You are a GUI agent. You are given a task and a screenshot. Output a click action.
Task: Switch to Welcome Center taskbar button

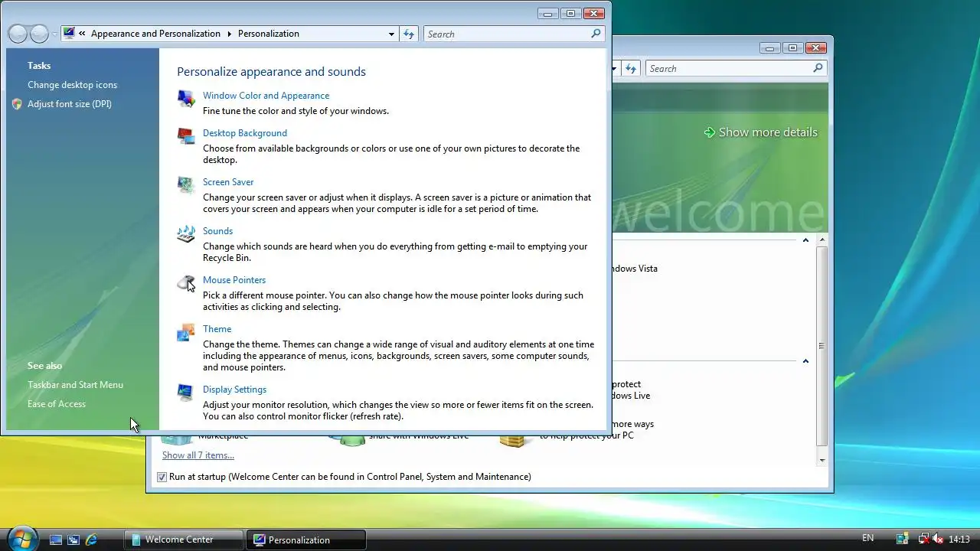pyautogui.click(x=184, y=540)
